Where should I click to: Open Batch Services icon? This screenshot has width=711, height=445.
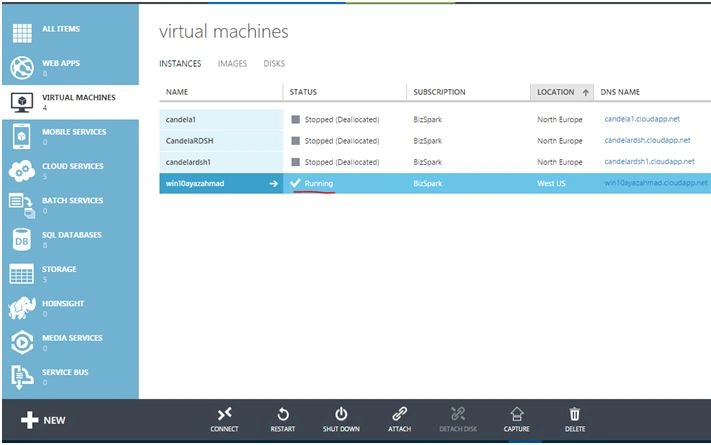point(22,205)
